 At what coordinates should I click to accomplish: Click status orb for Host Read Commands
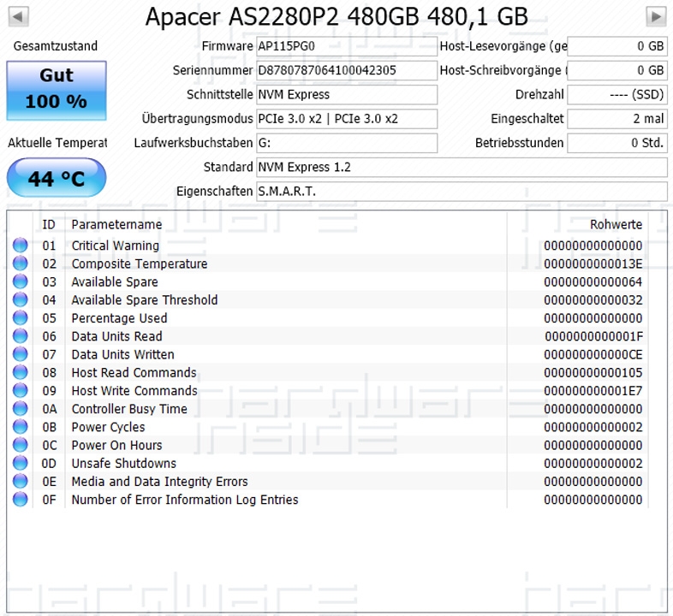click(21, 372)
